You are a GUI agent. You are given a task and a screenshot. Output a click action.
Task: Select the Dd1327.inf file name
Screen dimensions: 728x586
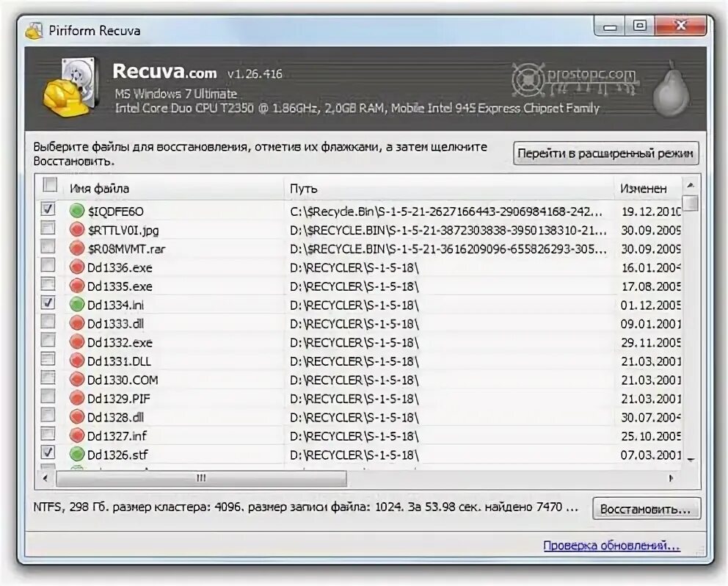tap(117, 436)
